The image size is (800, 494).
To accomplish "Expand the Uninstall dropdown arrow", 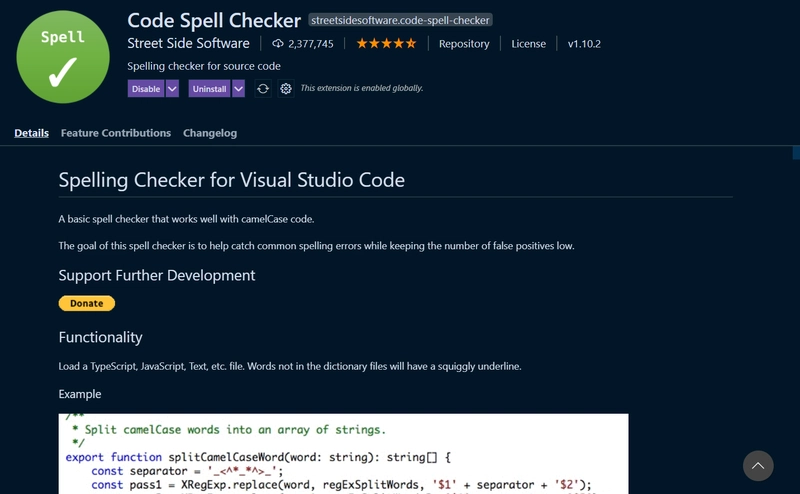I will pyautogui.click(x=238, y=89).
